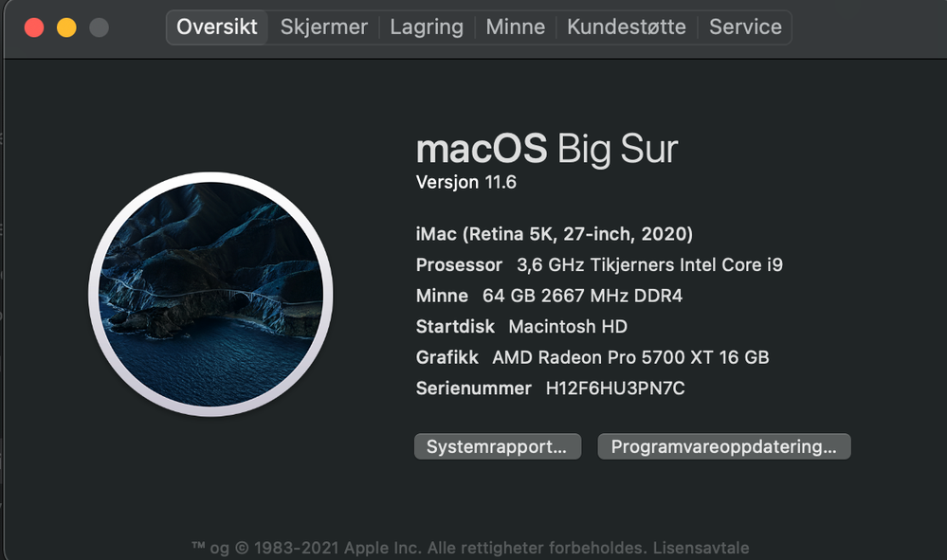Click the Intel Core i9 processor text
947x560 pixels.
coord(650,265)
